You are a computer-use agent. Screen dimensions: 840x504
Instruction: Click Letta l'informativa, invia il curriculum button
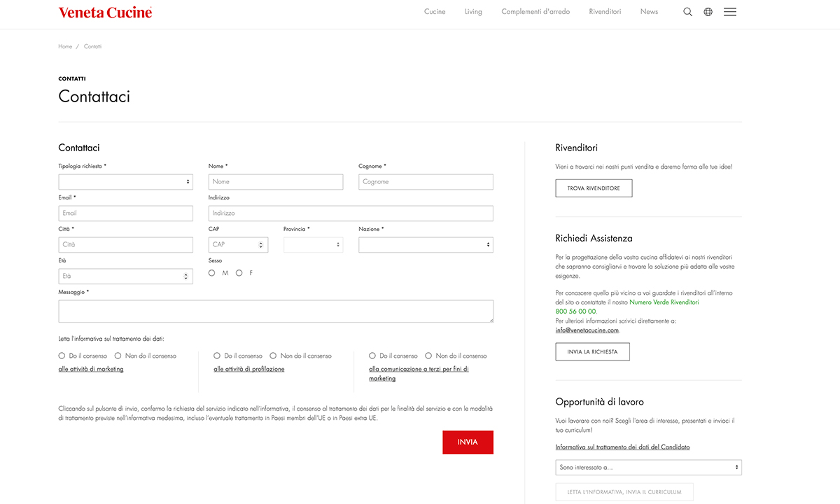[x=624, y=492]
